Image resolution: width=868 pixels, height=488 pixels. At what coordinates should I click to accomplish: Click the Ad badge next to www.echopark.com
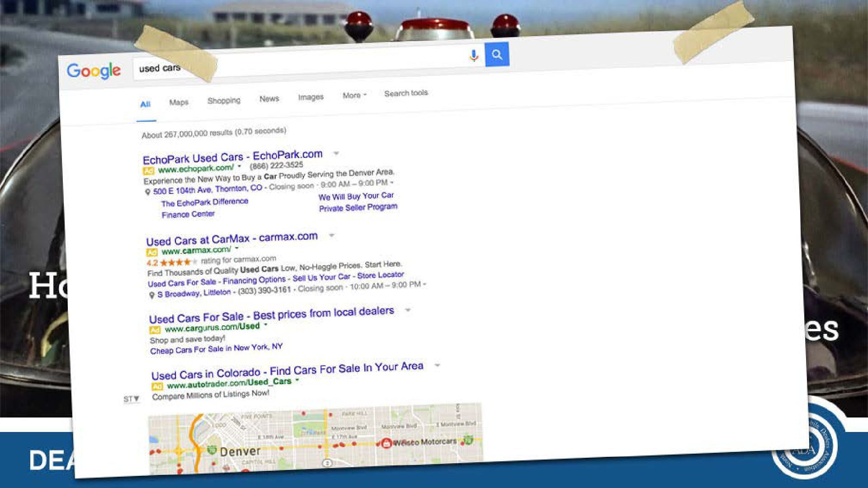point(148,171)
